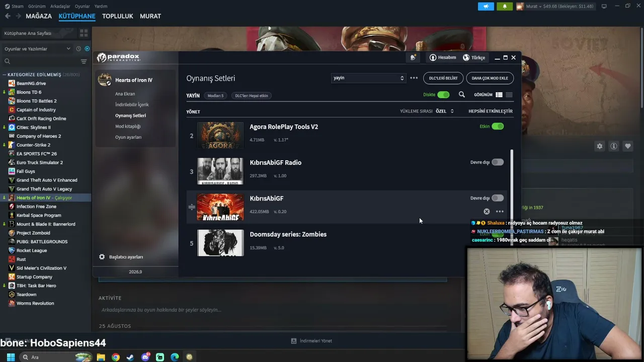Select Ana Ekran in launcher sidebar

[x=125, y=94]
